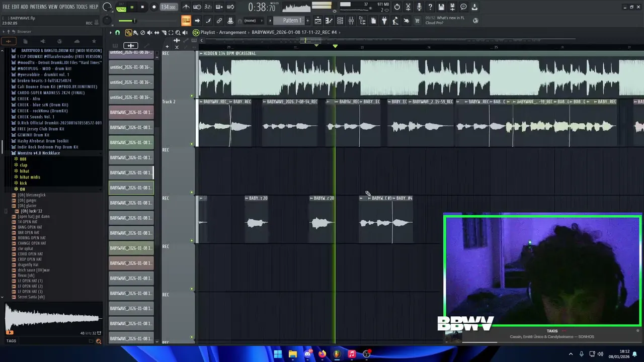Click the 134 tempo field
This screenshot has width=644, height=362.
tap(169, 7)
